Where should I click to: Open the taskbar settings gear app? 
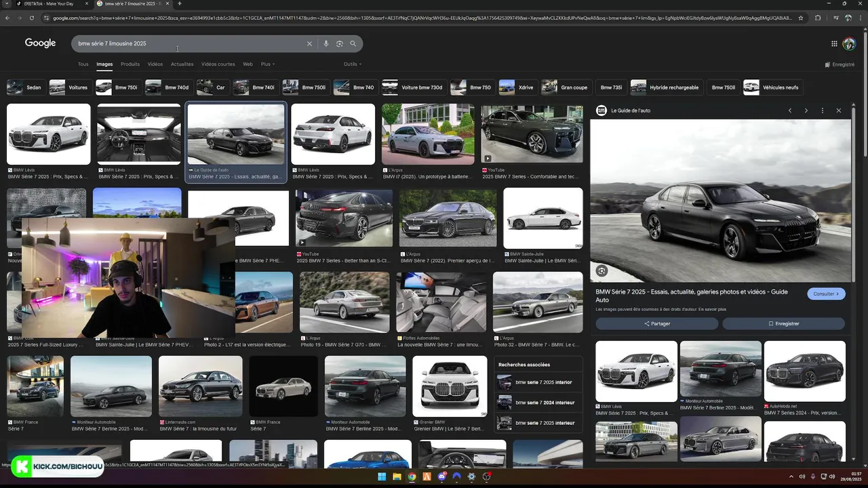pyautogui.click(x=472, y=476)
